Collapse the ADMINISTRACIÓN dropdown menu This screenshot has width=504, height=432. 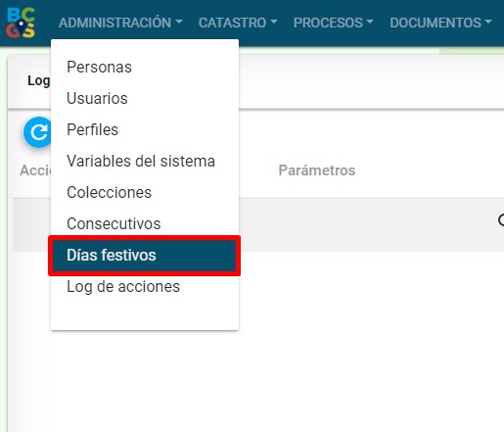point(120,23)
